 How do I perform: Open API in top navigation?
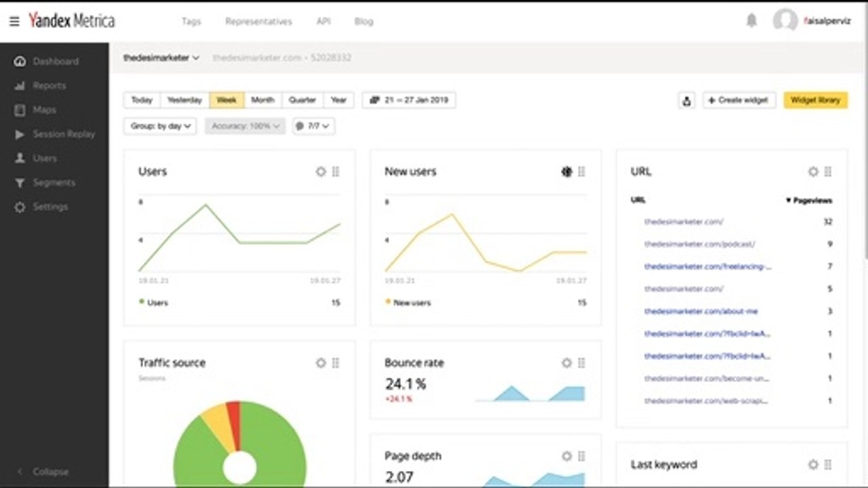323,21
